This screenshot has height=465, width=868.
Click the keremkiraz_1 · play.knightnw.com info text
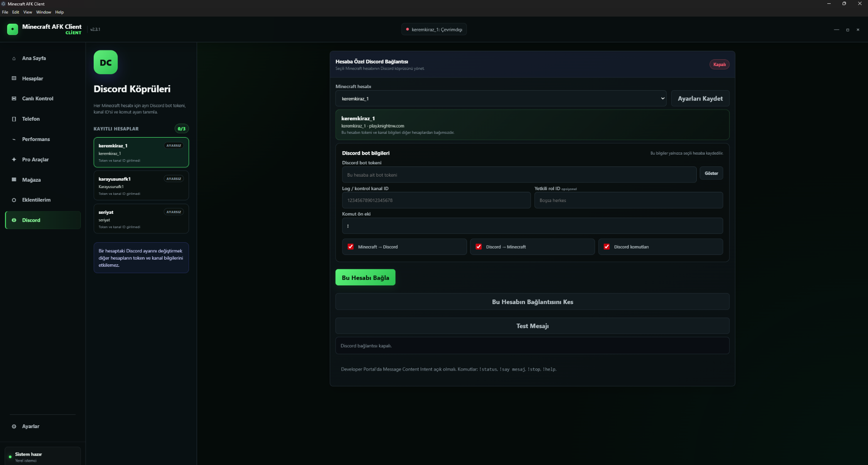(x=373, y=126)
